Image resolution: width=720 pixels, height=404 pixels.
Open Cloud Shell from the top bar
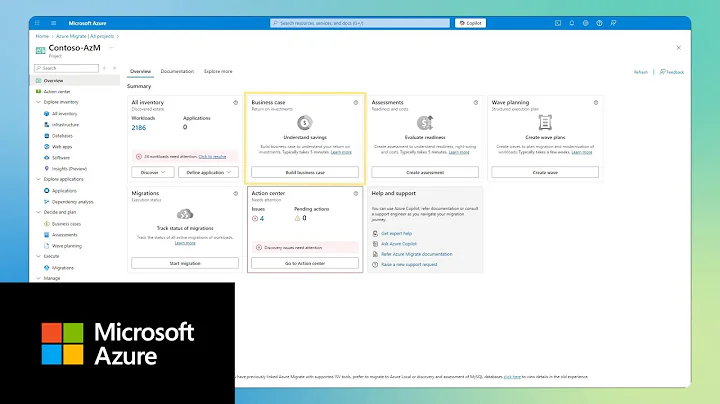[558, 23]
